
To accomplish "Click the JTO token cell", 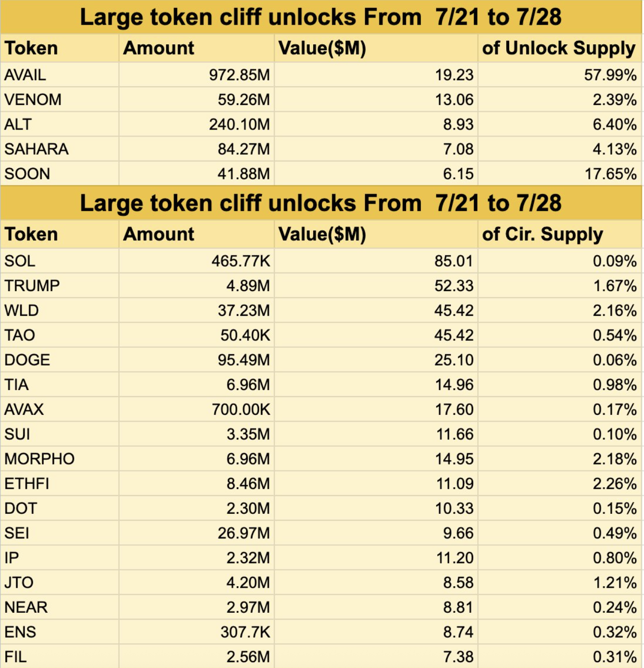I will (19, 582).
